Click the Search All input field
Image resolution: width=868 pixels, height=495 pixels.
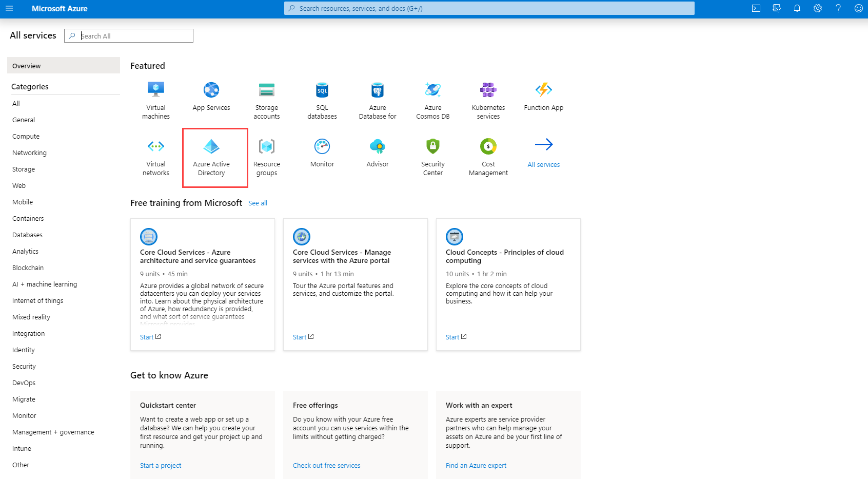coord(135,36)
